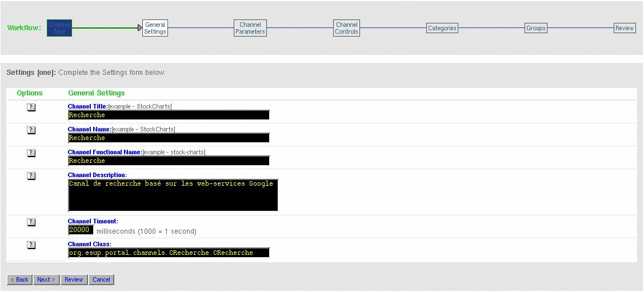The image size is (644, 292).
Task: Navigate to Groups workflow step
Action: point(536,28)
